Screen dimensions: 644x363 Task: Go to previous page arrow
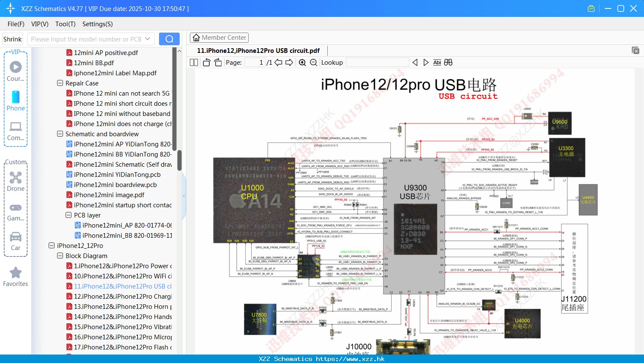pos(278,62)
